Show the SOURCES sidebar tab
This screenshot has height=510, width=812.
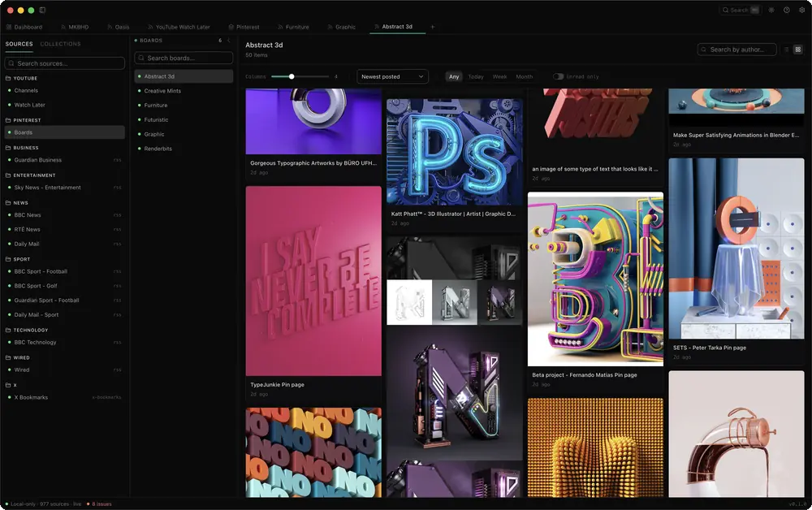(x=19, y=44)
